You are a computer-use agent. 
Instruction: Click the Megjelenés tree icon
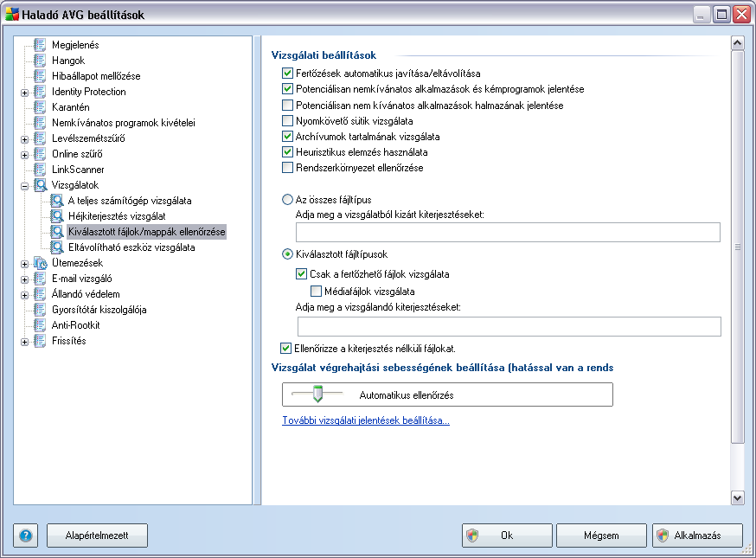click(x=40, y=45)
